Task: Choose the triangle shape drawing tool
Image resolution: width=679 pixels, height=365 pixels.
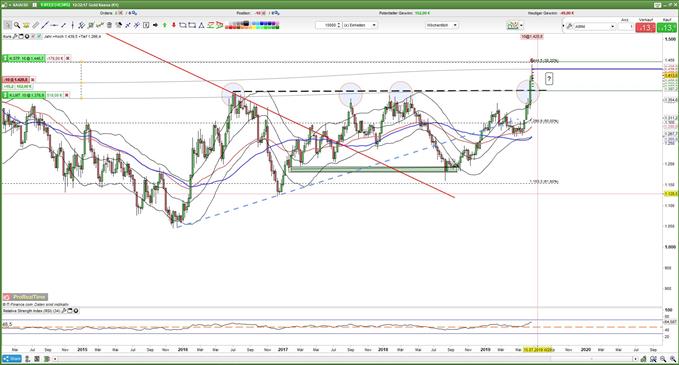Action: [x=201, y=25]
